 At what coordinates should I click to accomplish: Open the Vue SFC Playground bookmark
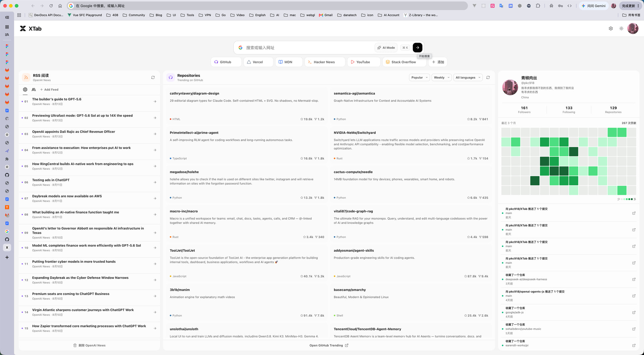(x=85, y=15)
